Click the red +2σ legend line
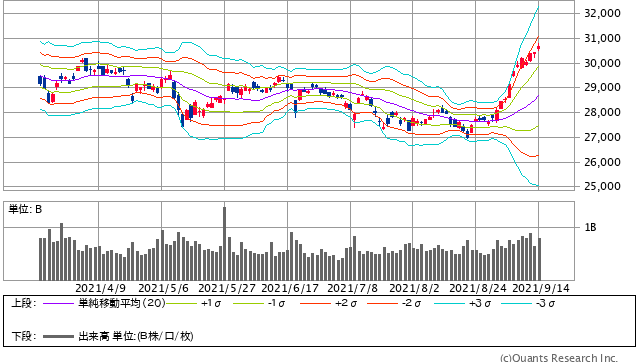Screen dimensions: 638x362 pos(315,303)
